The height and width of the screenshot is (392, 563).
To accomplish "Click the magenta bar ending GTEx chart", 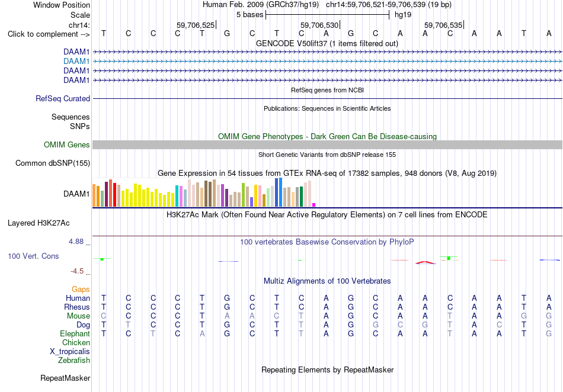I will 314,205.
